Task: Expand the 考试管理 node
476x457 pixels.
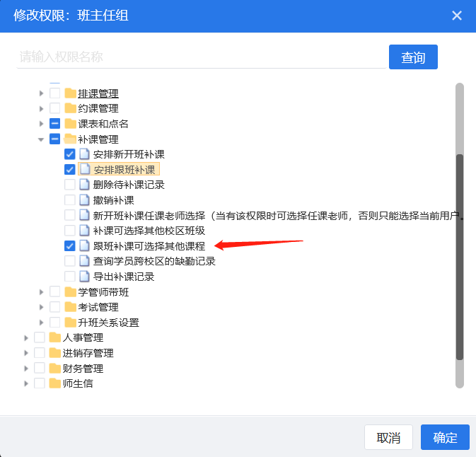Action: (41, 307)
